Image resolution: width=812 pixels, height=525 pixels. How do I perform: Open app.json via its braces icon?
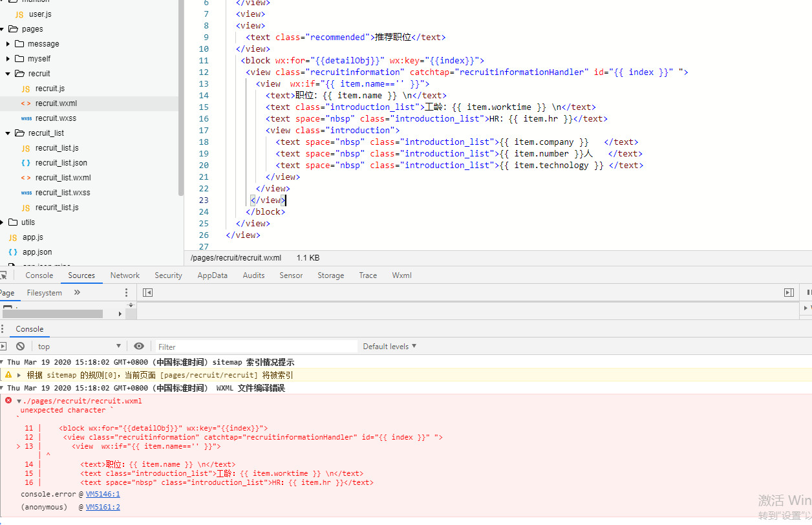pos(13,252)
